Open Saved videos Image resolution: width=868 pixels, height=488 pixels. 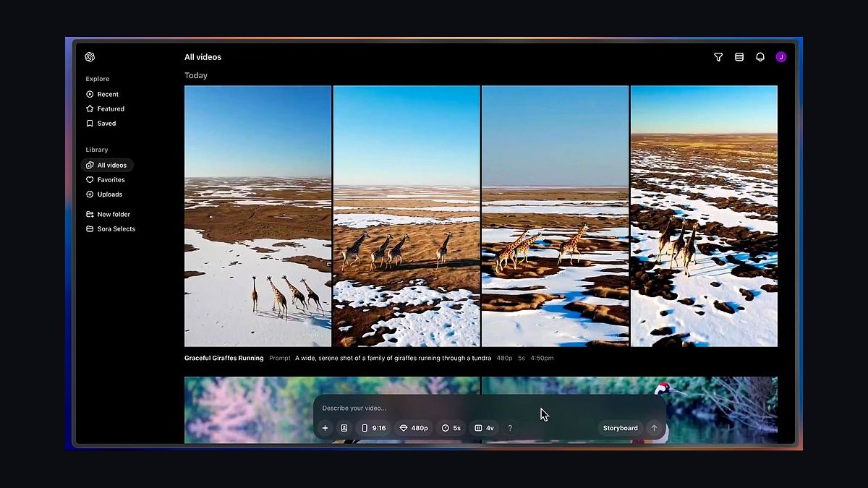101,124
